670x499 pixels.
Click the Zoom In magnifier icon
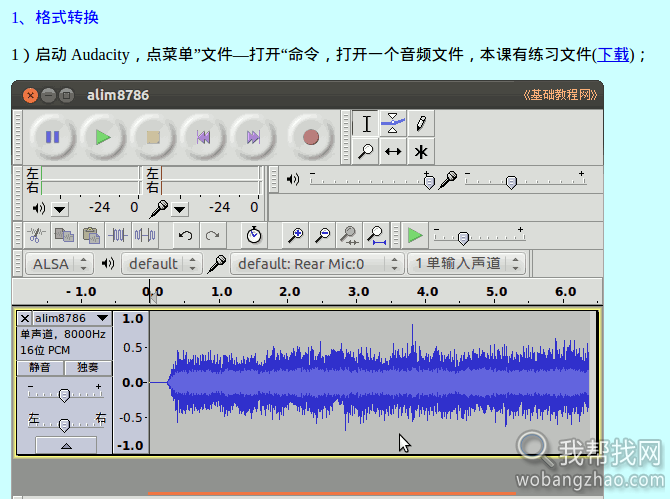pos(295,235)
